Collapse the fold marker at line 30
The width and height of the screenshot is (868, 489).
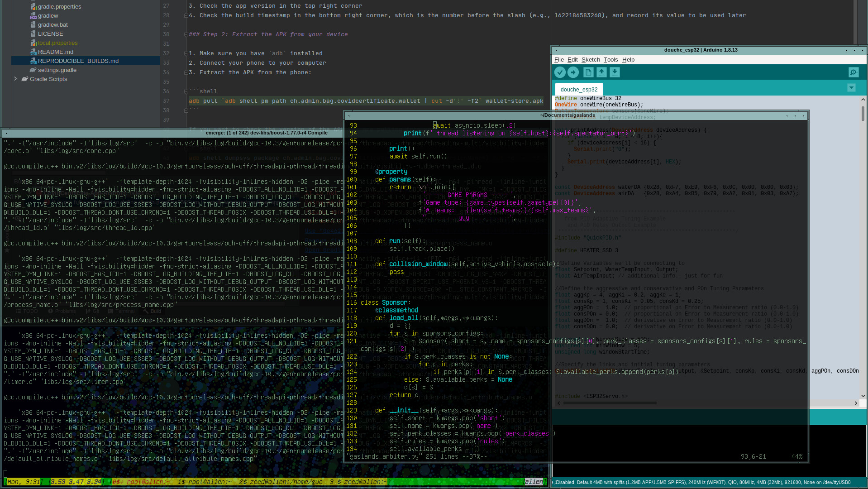tap(186, 34)
